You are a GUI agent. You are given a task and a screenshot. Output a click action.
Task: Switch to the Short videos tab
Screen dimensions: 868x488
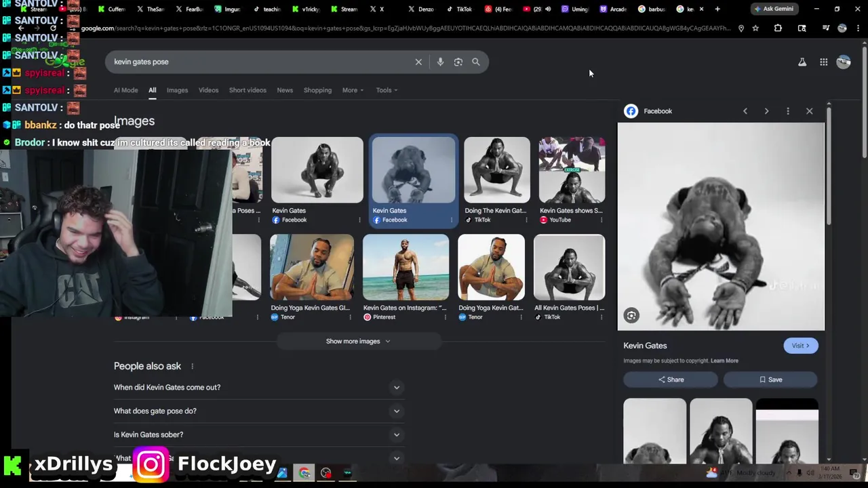point(248,90)
